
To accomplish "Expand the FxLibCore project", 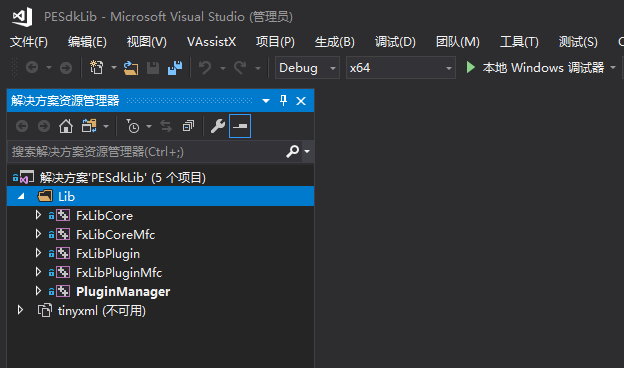I will click(x=38, y=215).
